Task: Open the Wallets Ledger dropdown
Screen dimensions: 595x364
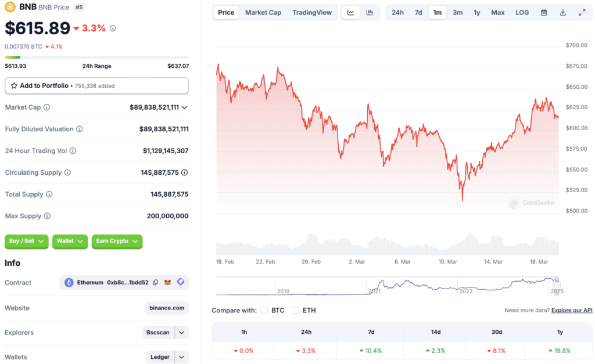Action: click(167, 357)
